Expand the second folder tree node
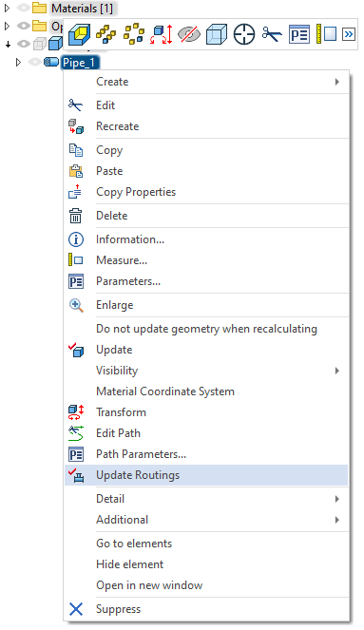This screenshot has height=630, width=364. tap(7, 26)
